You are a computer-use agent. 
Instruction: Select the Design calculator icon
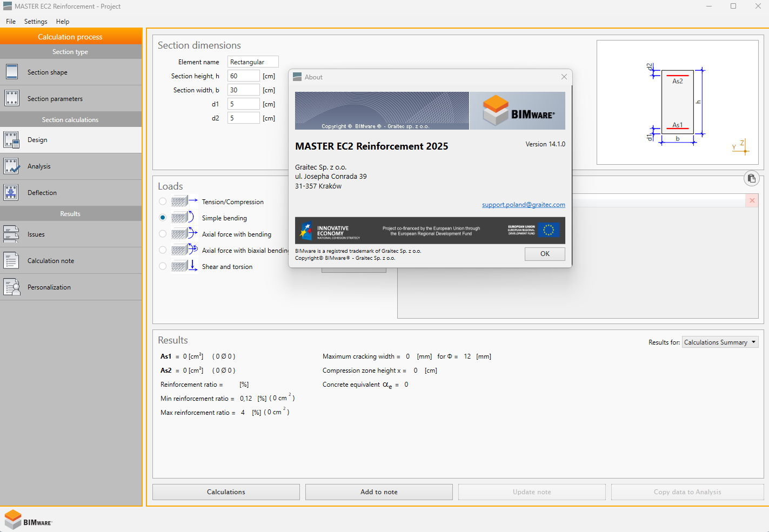[11, 140]
